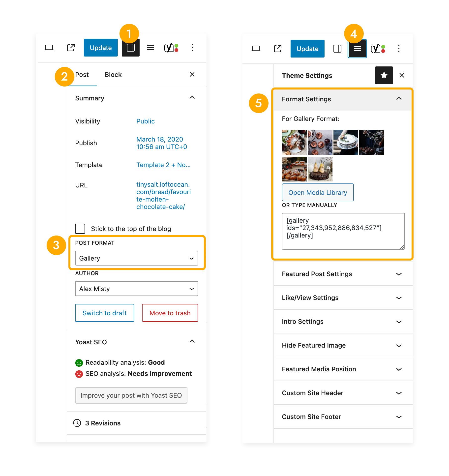Viewport: 449px width, 476px height.
Task: Click the star icon beside Theme Settings
Action: tap(384, 75)
